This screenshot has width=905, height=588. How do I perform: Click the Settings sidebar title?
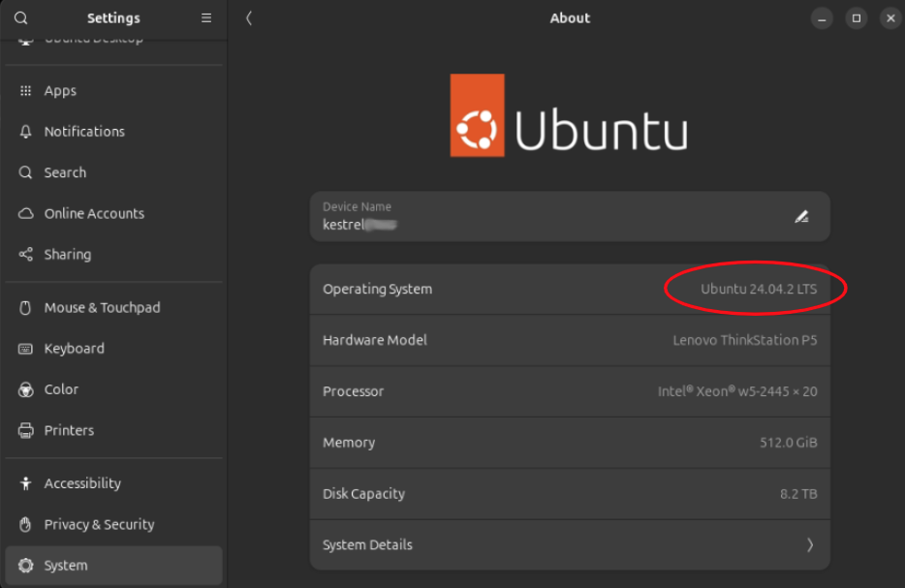click(113, 17)
